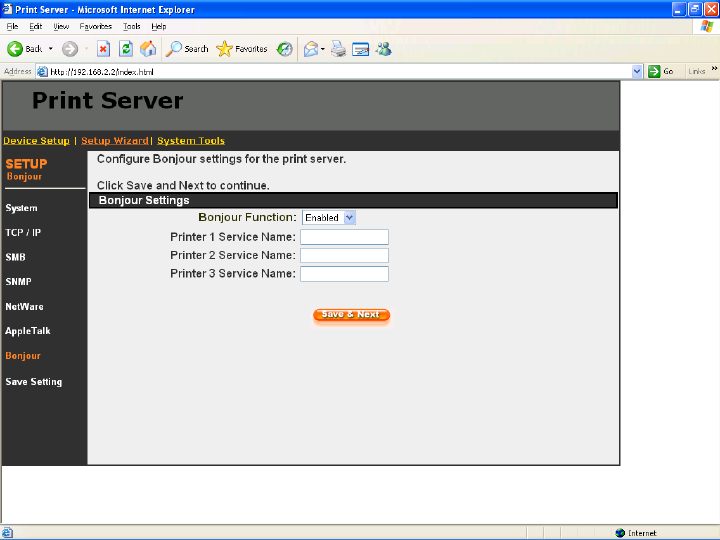The image size is (720, 540).
Task: Click the Save & Next button
Action: [x=351, y=315]
